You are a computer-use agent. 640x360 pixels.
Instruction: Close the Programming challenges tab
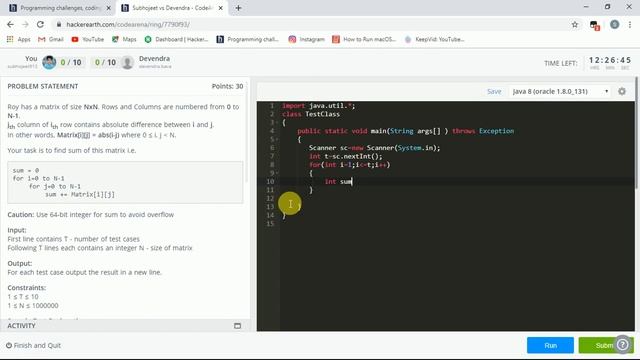point(109,8)
